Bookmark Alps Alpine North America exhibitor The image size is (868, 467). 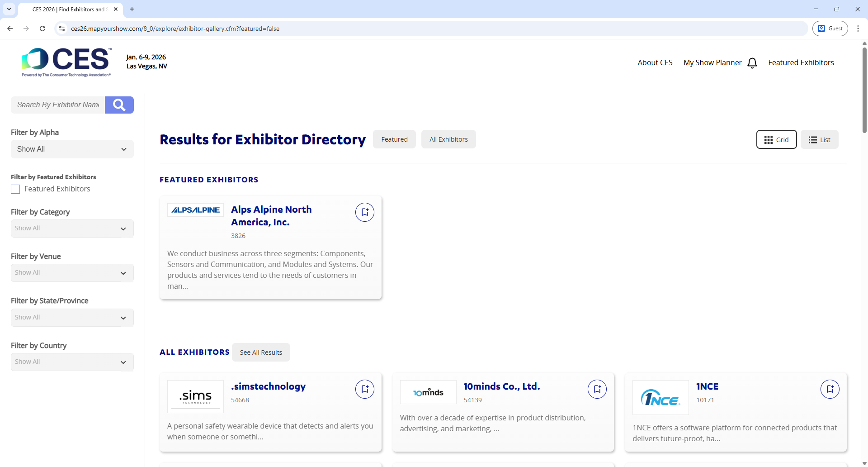pos(364,212)
